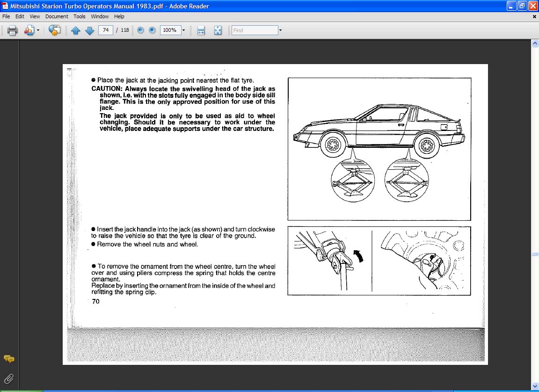Click the car jacking points illustration
539x392 pixels.
[379, 149]
